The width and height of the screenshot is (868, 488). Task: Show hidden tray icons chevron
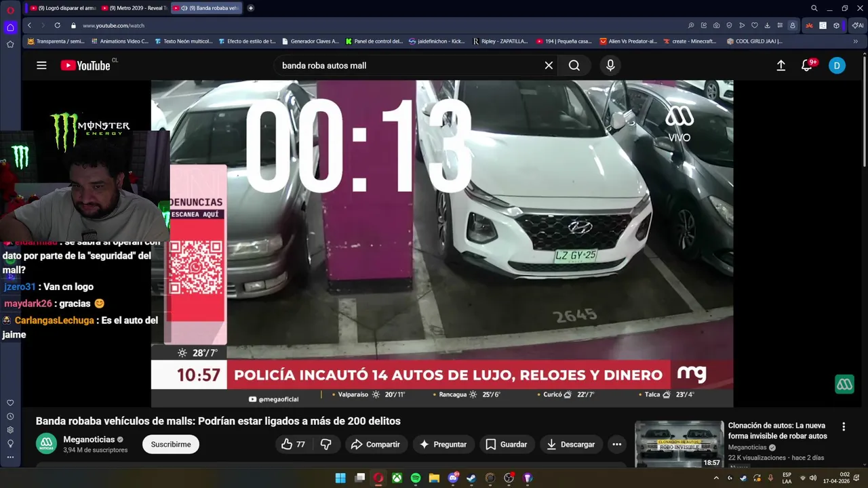tap(716, 478)
